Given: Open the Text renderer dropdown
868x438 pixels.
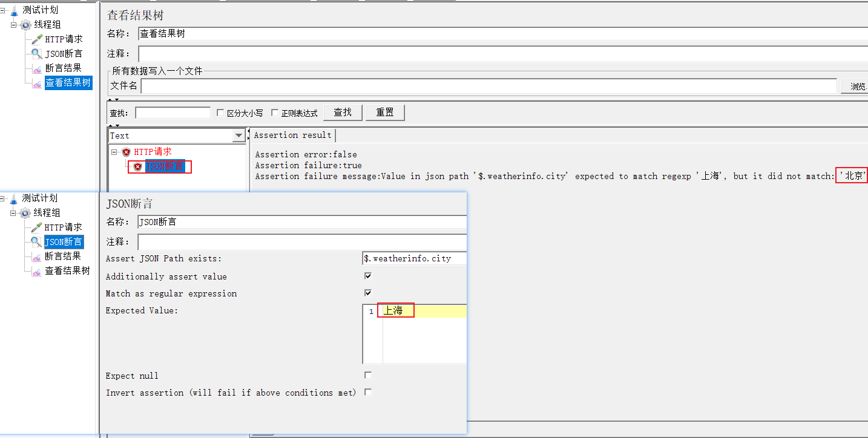Looking at the screenshot, I should pos(238,136).
